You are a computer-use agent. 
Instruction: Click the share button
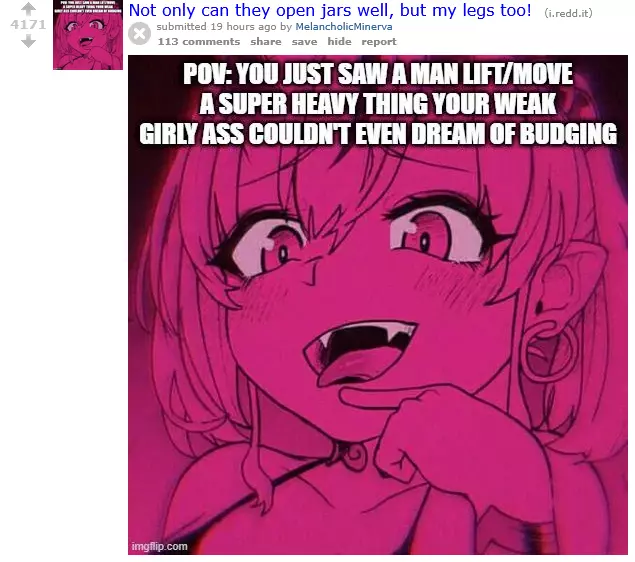coord(266,42)
